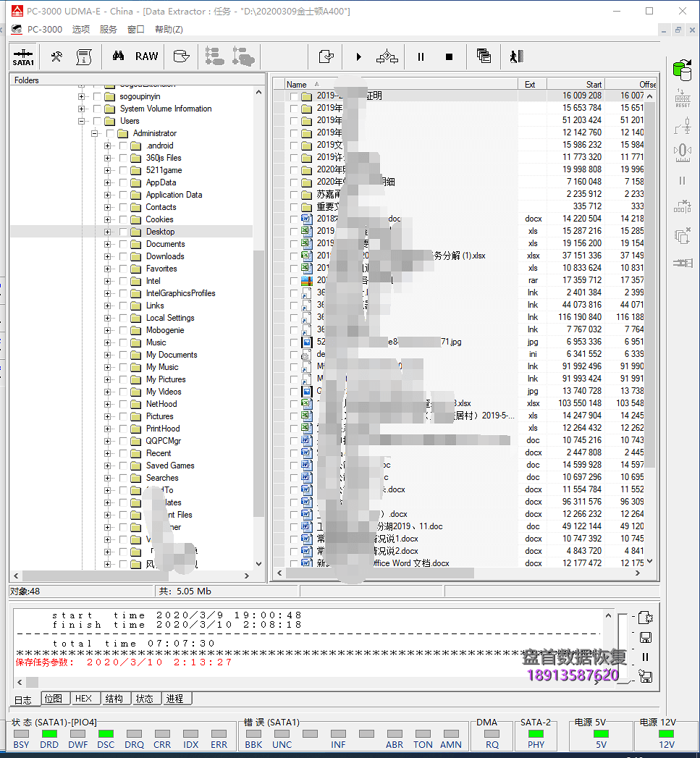Click the PC-3000 application icon in menu bar

point(17,30)
